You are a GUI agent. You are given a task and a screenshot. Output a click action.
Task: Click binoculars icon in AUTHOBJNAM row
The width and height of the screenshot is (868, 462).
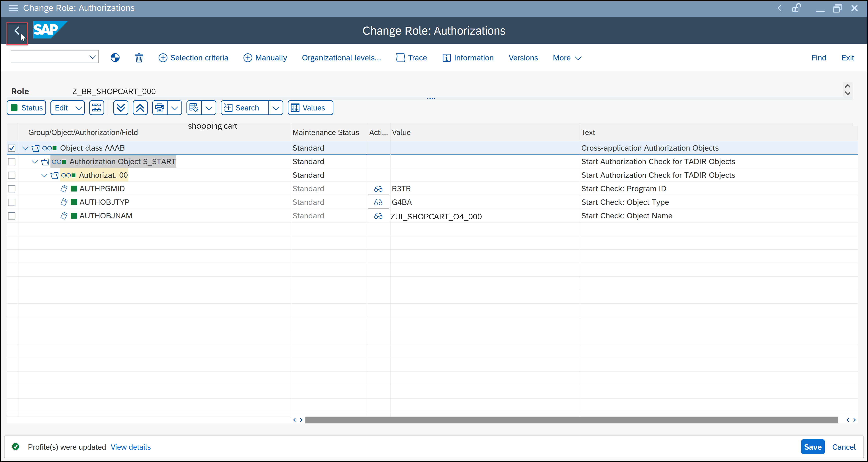coord(378,216)
